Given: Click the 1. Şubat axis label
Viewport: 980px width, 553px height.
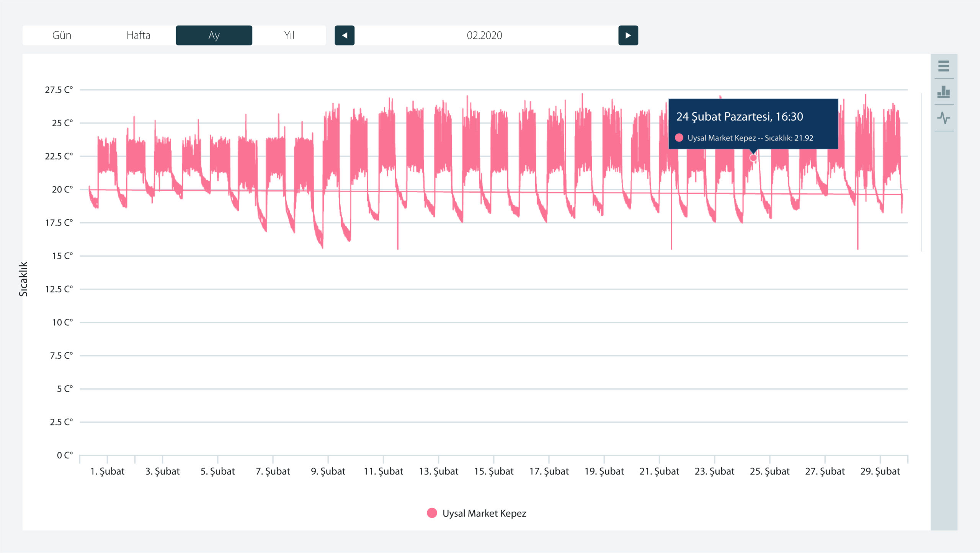Looking at the screenshot, I should pos(107,471).
